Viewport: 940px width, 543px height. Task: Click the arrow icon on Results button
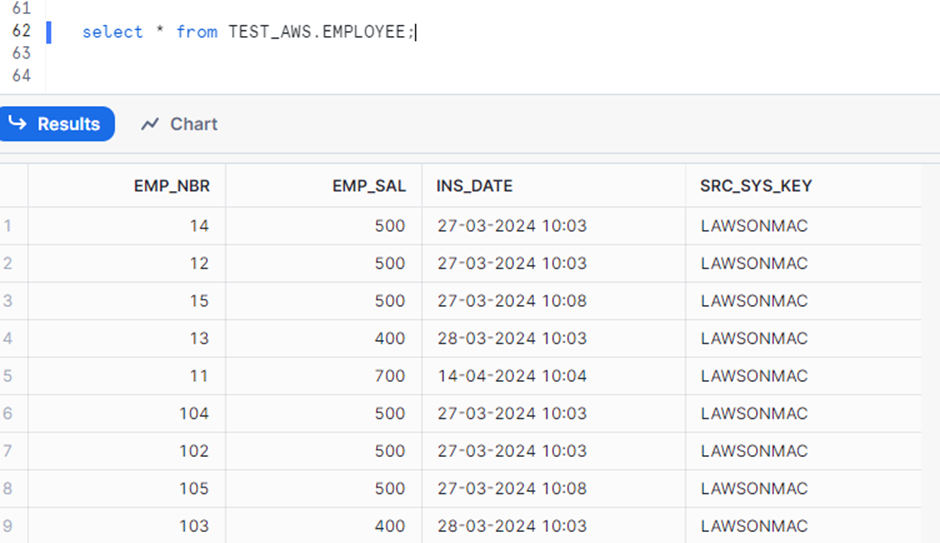tap(17, 124)
